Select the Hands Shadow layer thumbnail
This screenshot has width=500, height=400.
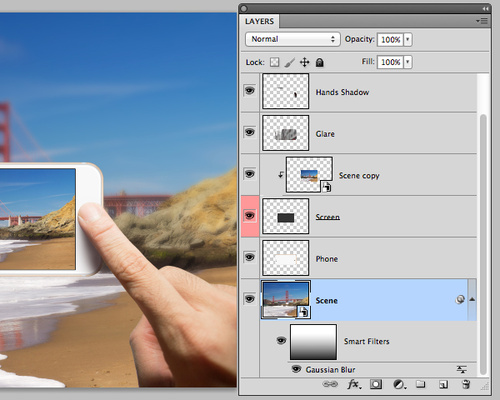(x=285, y=91)
